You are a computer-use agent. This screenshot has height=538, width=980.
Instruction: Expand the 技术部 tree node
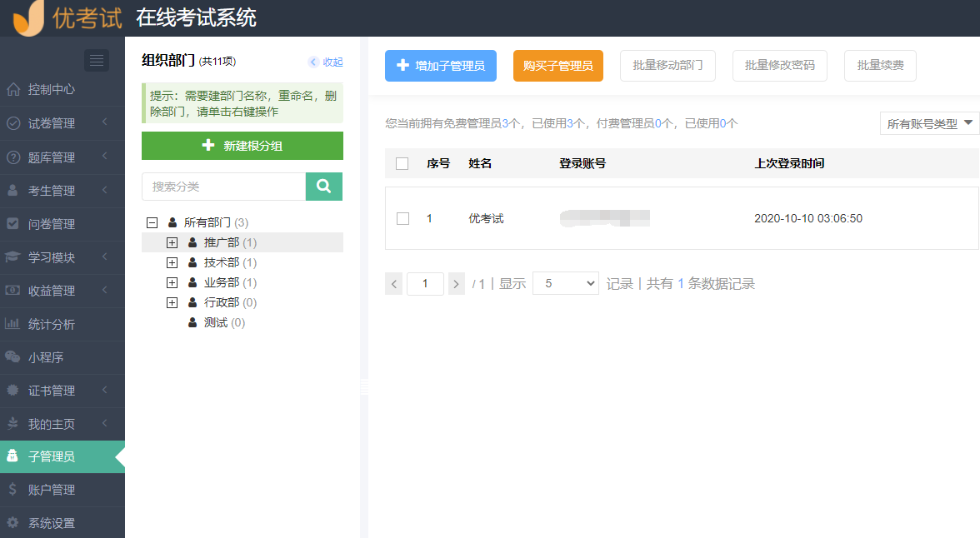[x=172, y=262]
